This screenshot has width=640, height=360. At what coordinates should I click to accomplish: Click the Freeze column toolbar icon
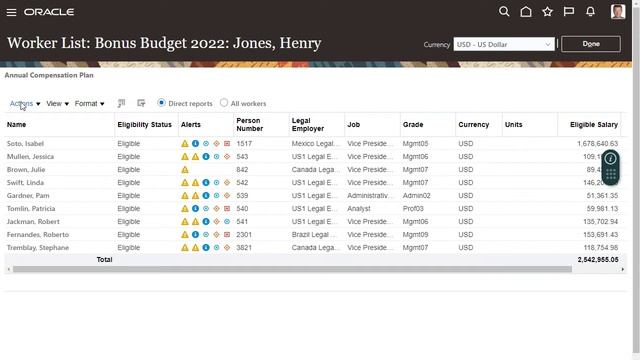[x=121, y=103]
